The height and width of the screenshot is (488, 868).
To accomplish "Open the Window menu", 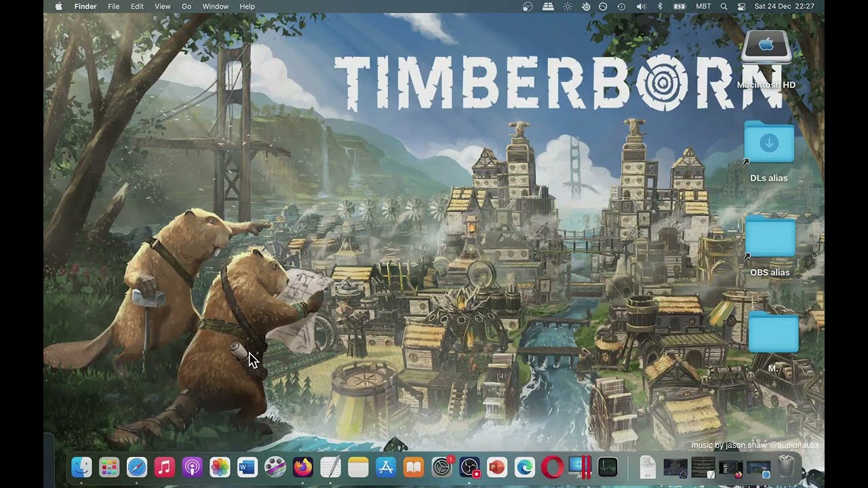I will click(x=216, y=6).
